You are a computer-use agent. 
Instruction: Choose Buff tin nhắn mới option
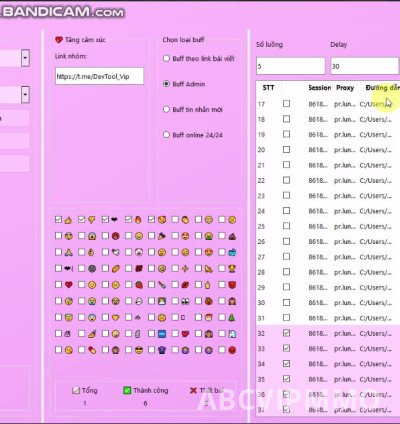tap(166, 109)
